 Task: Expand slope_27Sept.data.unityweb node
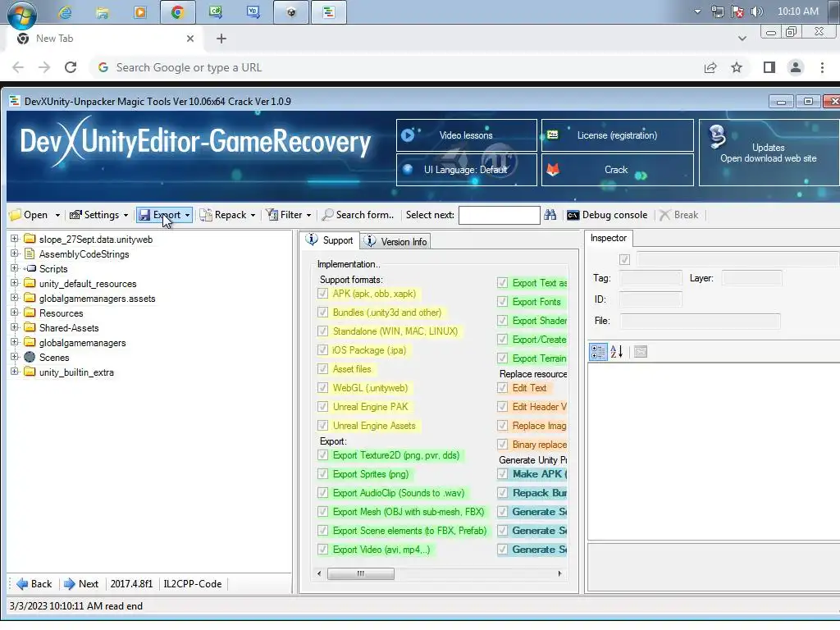[15, 239]
